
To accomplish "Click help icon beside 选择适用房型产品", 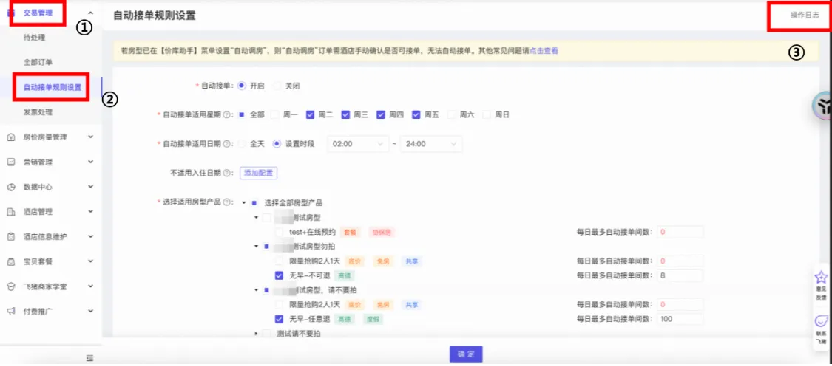I will (227, 202).
